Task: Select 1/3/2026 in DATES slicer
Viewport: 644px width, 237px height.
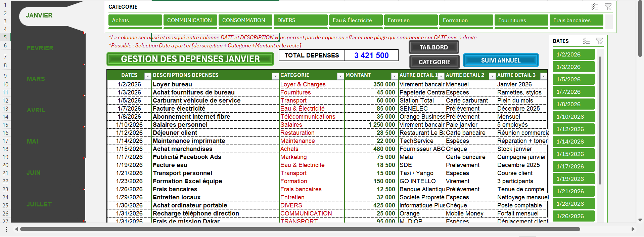Action: click(x=574, y=67)
